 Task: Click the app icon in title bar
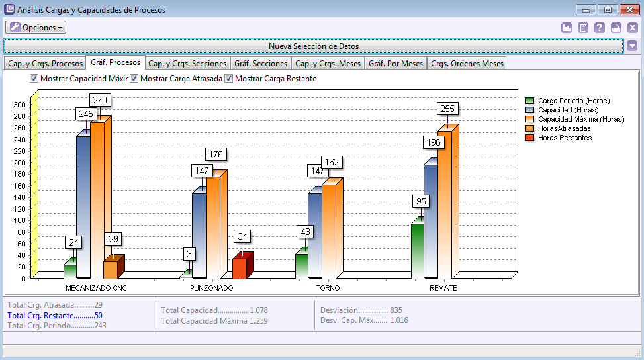tap(9, 10)
